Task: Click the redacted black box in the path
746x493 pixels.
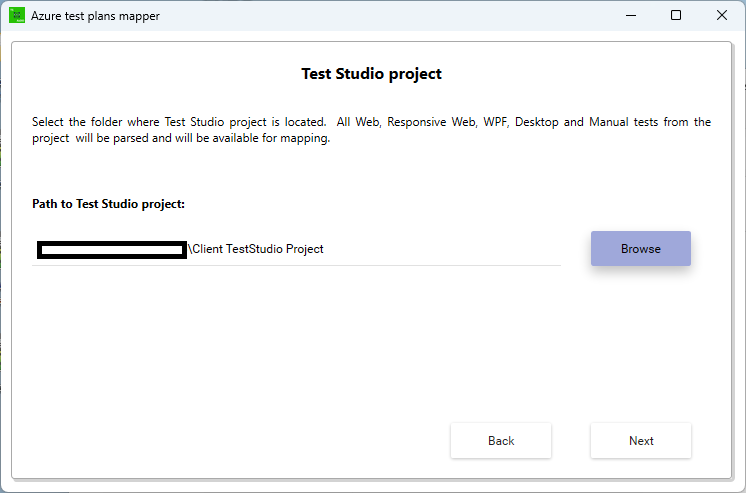Action: pyautogui.click(x=112, y=250)
